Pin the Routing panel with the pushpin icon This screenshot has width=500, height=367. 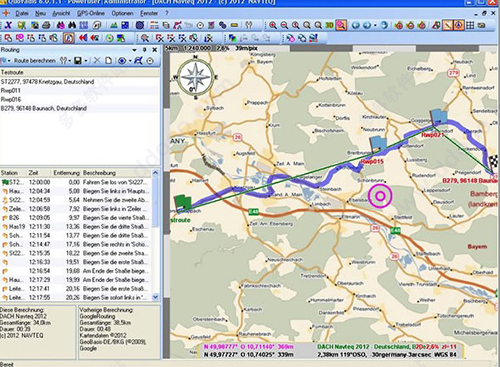pyautogui.click(x=145, y=50)
